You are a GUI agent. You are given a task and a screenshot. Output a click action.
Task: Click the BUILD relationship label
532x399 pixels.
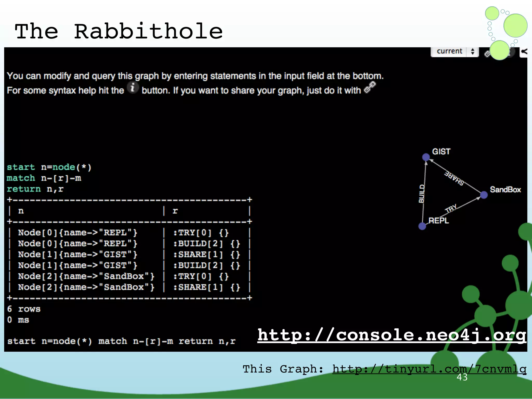coord(422,194)
